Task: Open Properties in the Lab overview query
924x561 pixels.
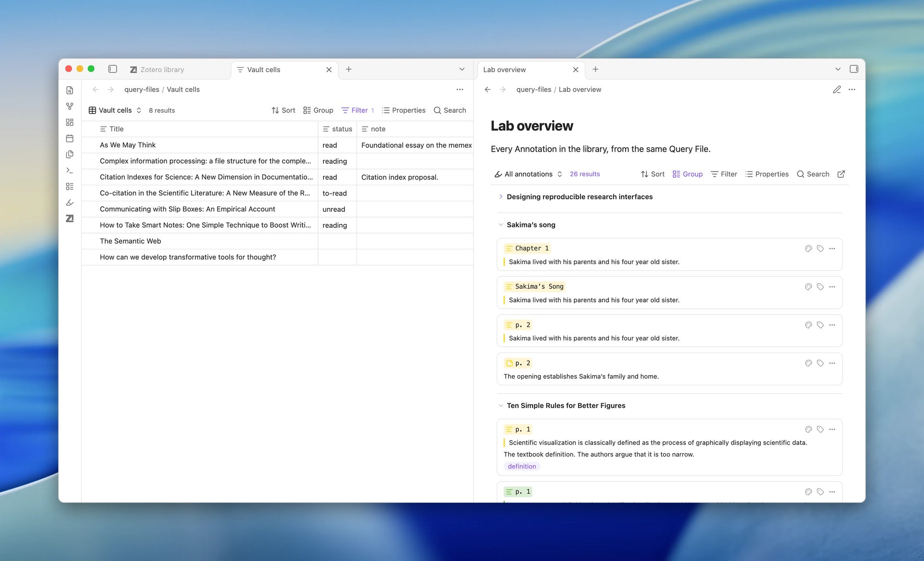Action: [767, 174]
